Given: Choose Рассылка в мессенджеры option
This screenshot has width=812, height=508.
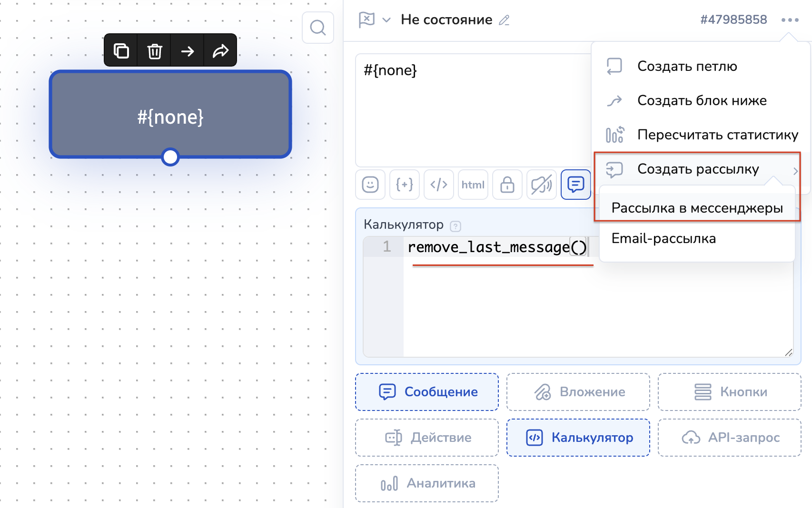Looking at the screenshot, I should click(697, 208).
